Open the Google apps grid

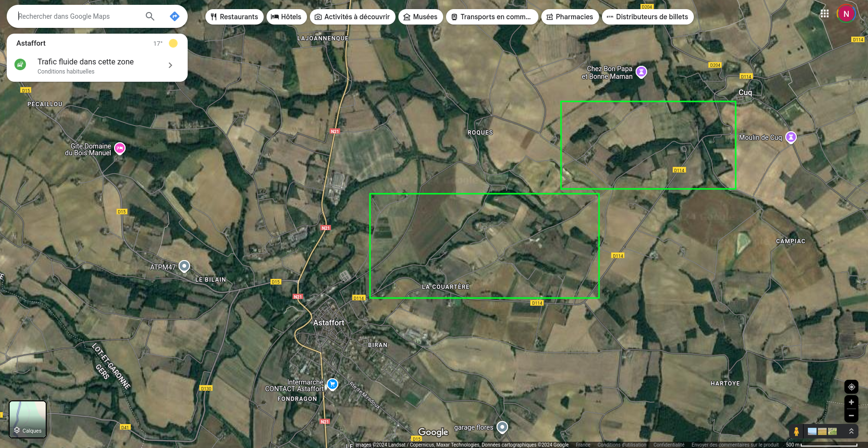tap(824, 13)
